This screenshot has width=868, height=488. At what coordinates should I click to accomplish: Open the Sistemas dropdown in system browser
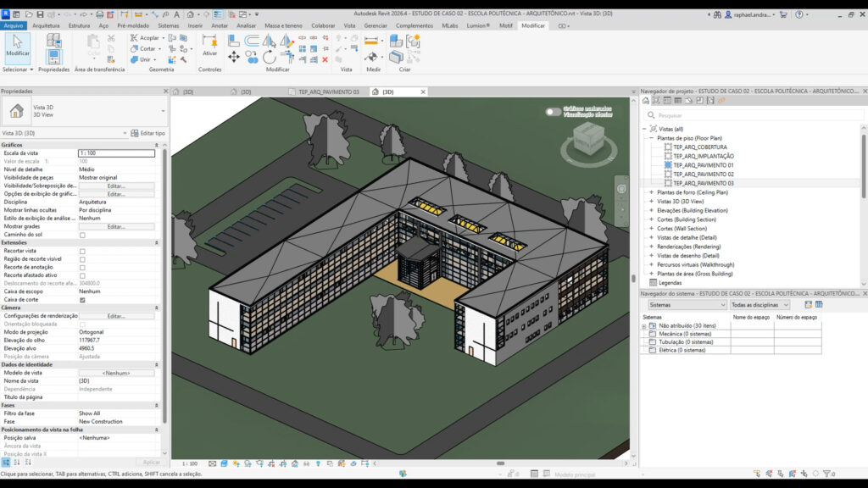click(687, 305)
